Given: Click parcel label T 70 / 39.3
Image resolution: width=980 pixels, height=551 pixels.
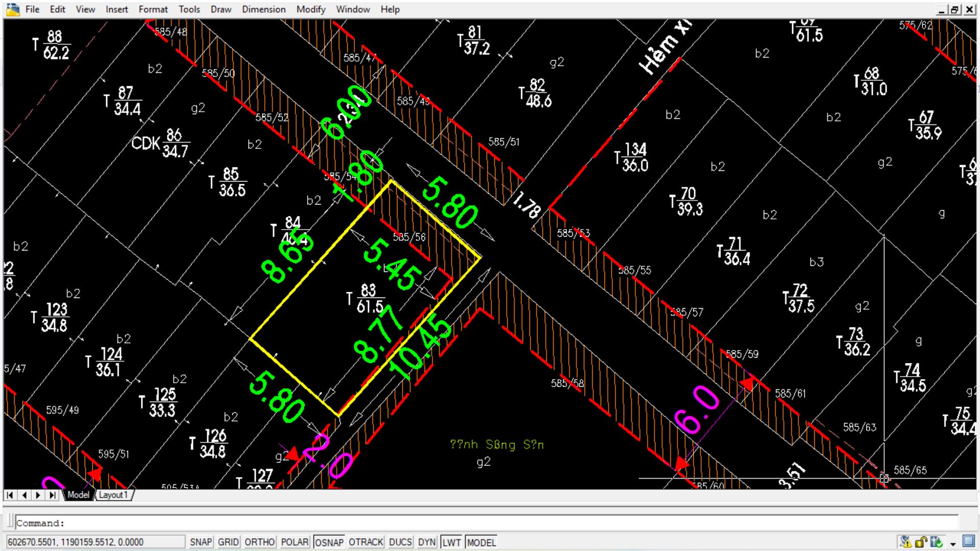Looking at the screenshot, I should pyautogui.click(x=686, y=201).
